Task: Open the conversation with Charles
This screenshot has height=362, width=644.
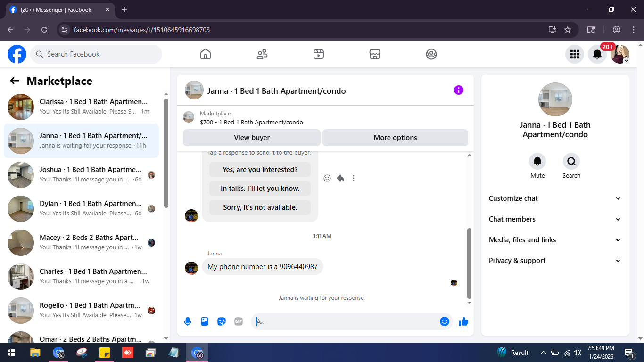Action: [81, 277]
